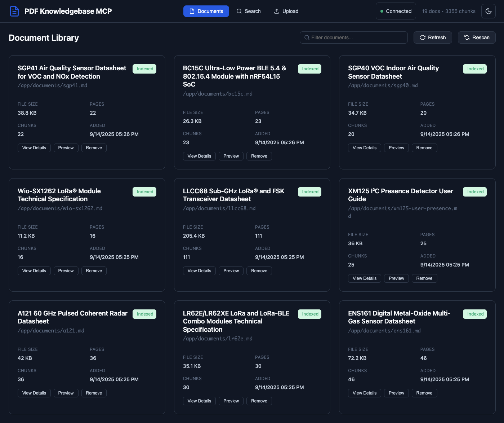Viewport: 504px width, 423px height.
Task: Remove the SGP40 VOC Indoor Air Quality document
Action: coord(424,148)
